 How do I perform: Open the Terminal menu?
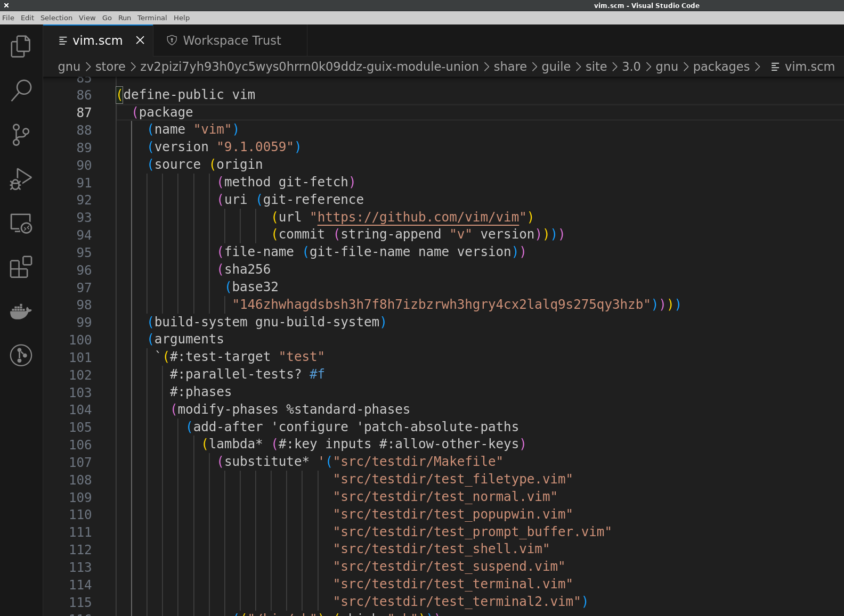point(152,18)
